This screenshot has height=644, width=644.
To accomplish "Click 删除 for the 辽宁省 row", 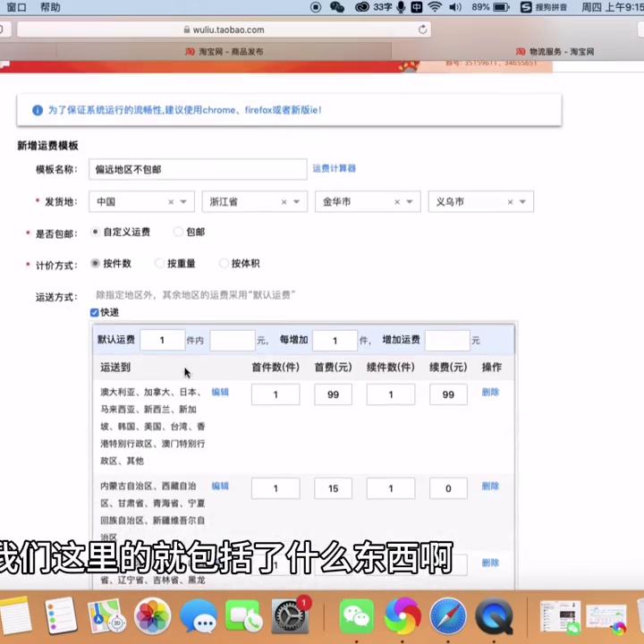I will (490, 563).
